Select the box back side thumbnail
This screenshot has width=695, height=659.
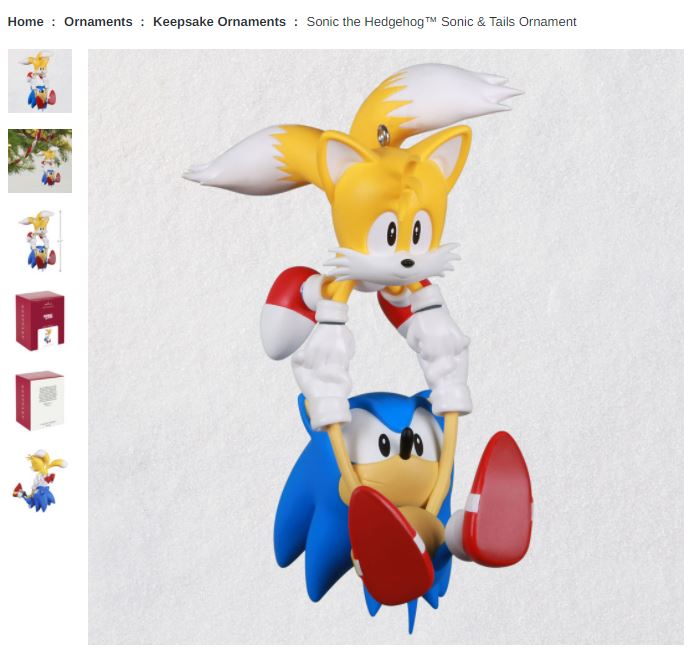[40, 401]
